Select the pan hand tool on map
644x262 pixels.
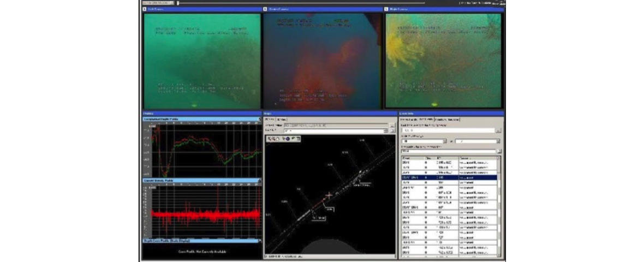point(278,139)
